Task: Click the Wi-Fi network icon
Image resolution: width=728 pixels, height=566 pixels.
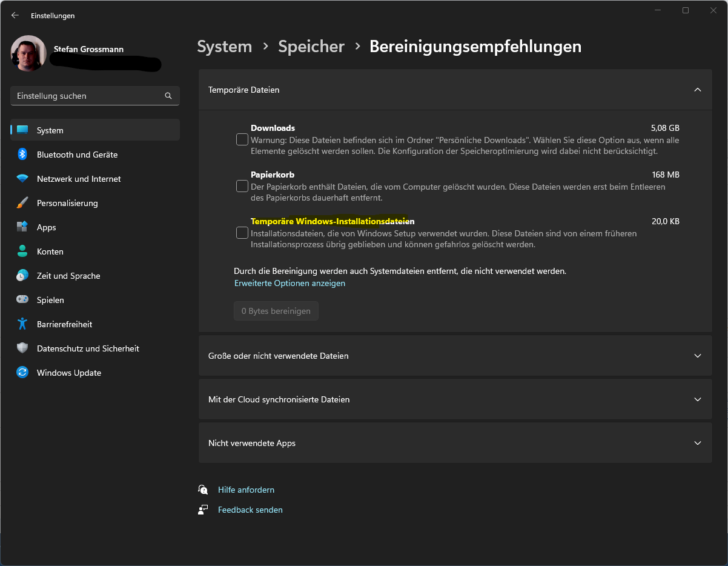Action: (22, 179)
